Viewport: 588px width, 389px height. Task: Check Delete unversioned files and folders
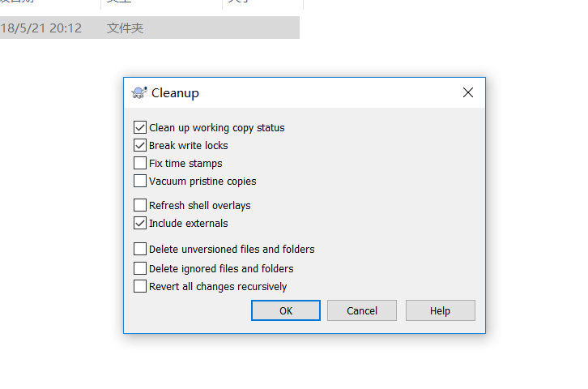(x=140, y=249)
